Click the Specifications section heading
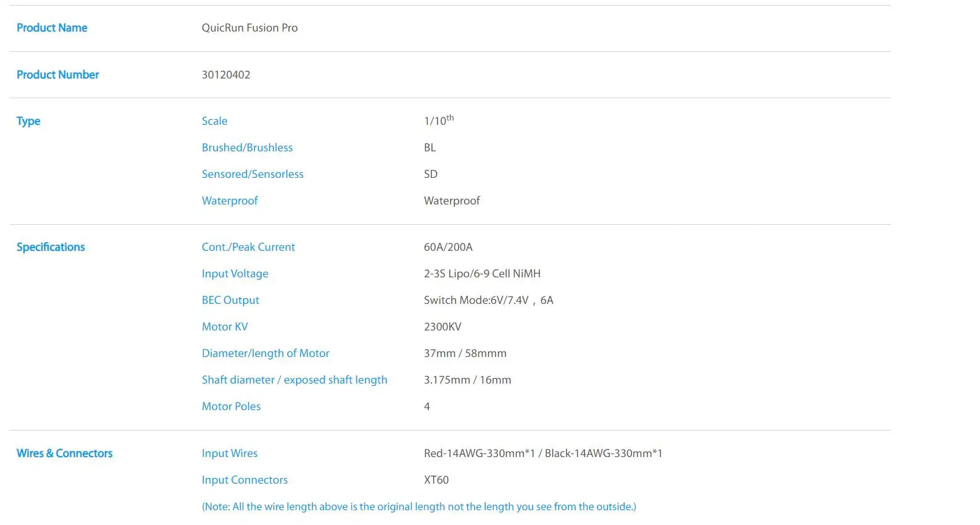Image resolution: width=980 pixels, height=525 pixels. tap(51, 247)
